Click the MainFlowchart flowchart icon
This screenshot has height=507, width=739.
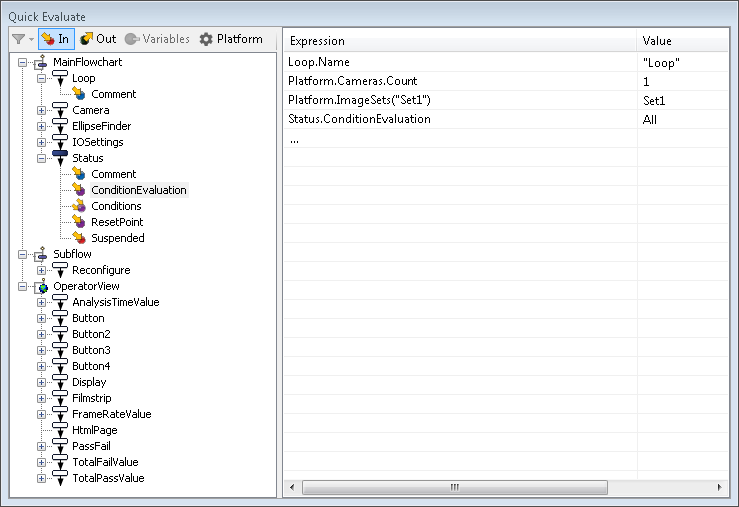point(41,62)
